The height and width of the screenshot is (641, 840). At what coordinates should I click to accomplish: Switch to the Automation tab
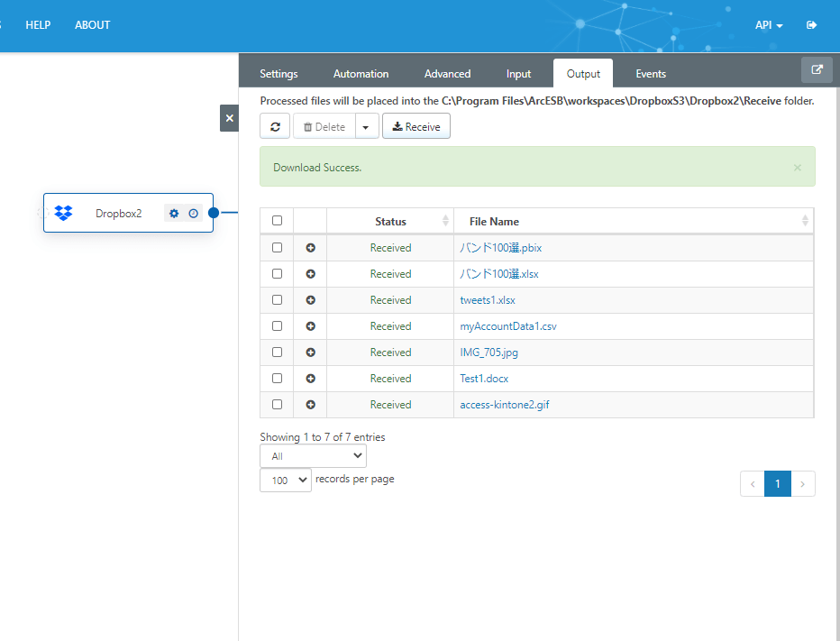coord(361,74)
